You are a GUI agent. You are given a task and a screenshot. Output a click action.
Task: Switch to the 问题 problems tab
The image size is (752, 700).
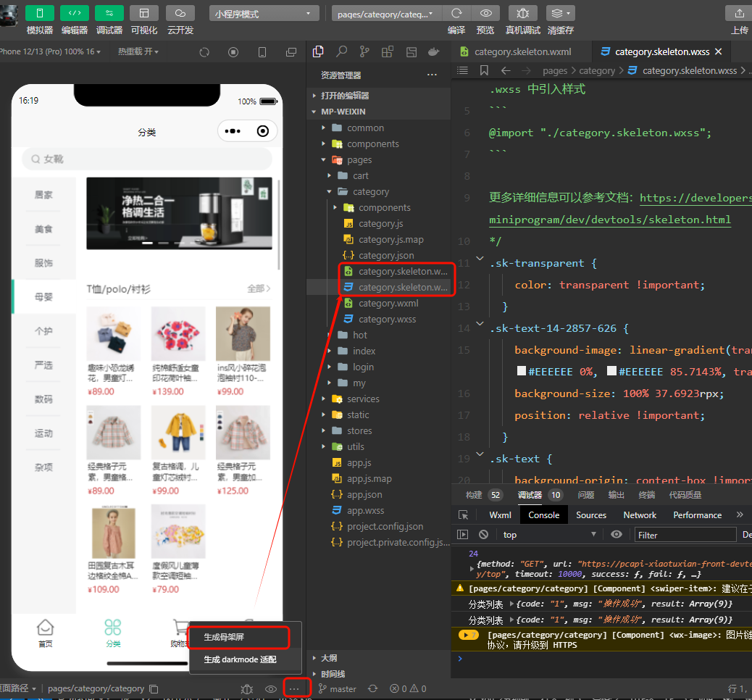click(585, 495)
